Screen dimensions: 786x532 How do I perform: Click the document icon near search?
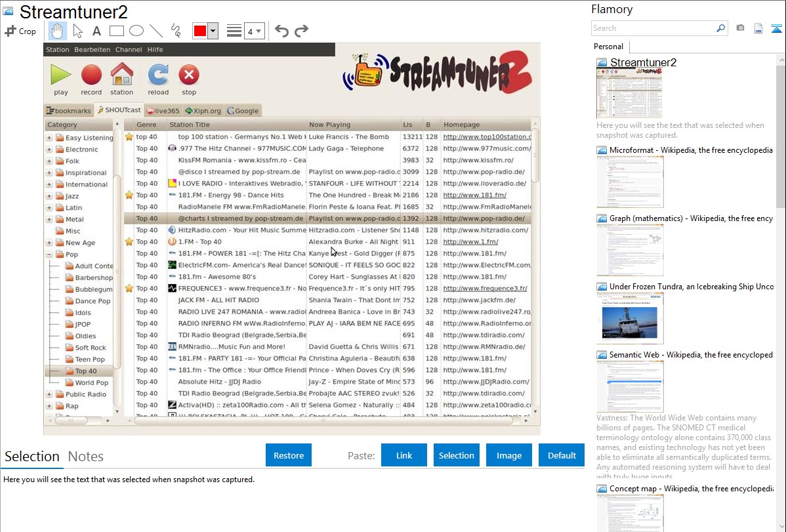[x=758, y=28]
